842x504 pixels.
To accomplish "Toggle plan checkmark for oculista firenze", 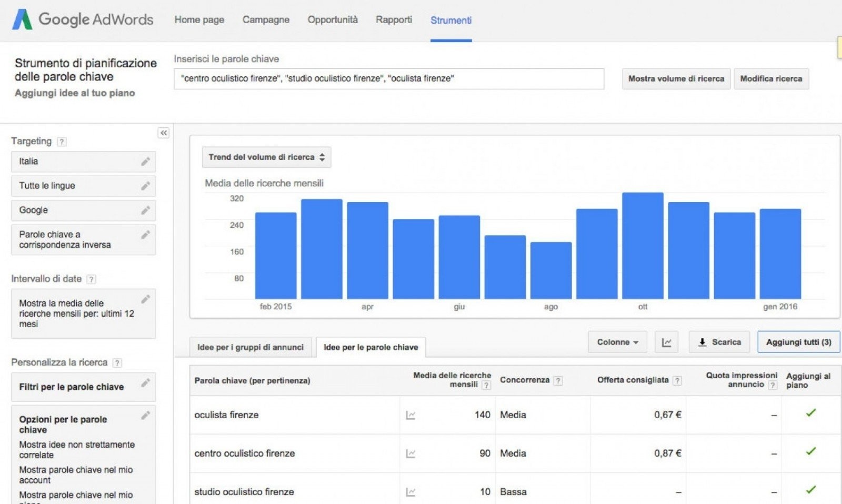I will (x=811, y=413).
